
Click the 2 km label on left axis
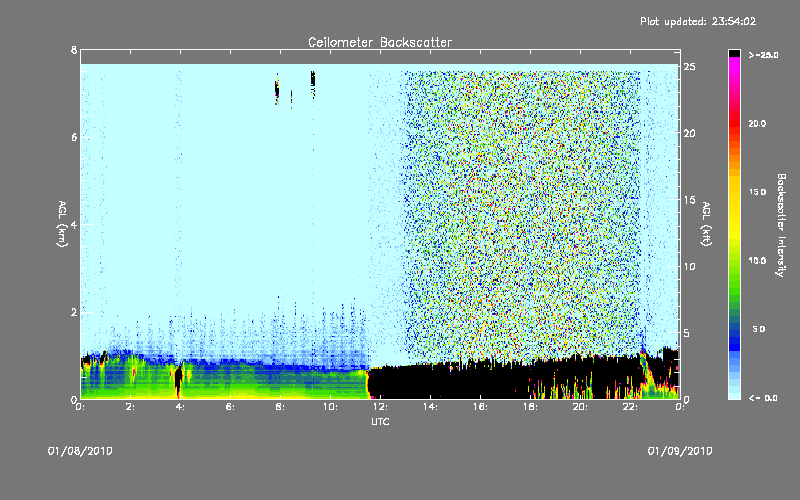click(x=74, y=312)
